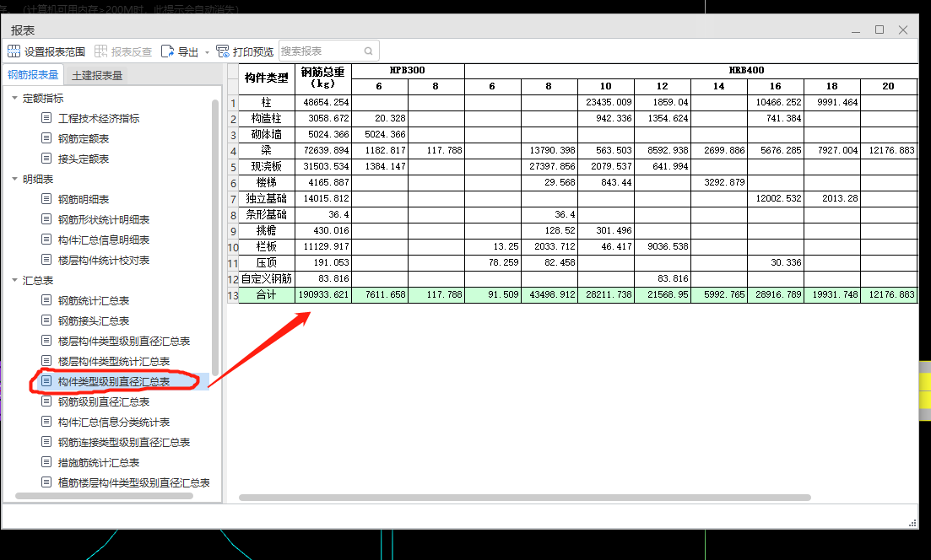Switch to the 钢筋报表量 tab
This screenshot has width=931, height=560.
coord(33,75)
